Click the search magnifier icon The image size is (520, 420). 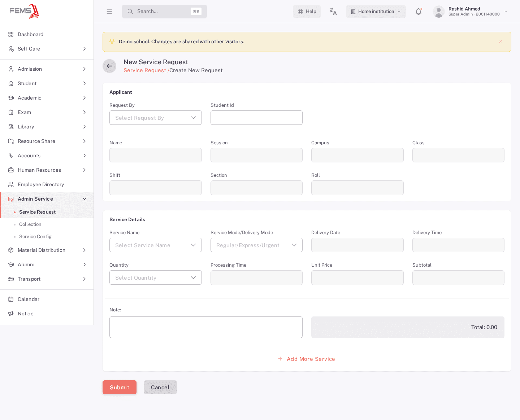(130, 12)
